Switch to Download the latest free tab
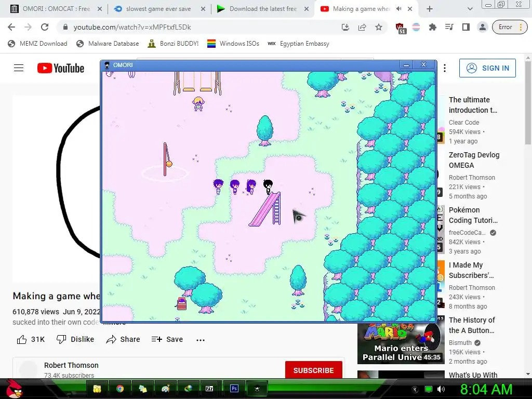 click(x=262, y=9)
